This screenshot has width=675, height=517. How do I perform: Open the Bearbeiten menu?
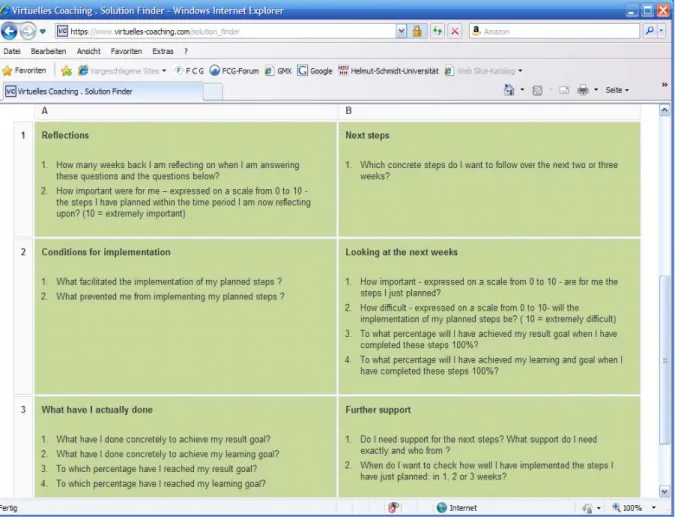coord(48,51)
